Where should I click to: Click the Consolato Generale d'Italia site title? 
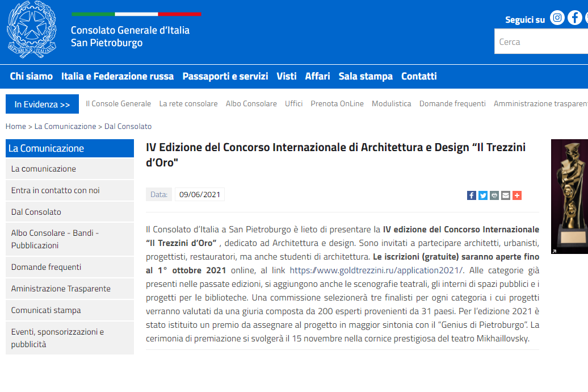(130, 36)
